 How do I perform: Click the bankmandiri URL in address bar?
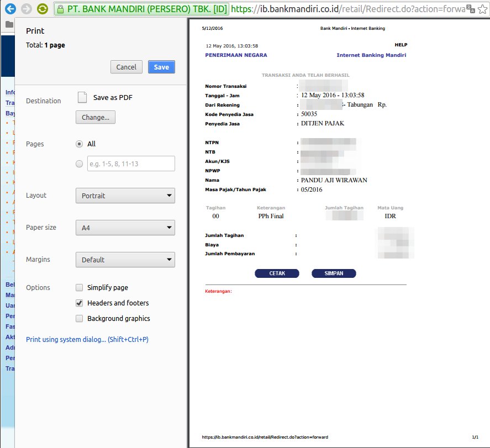click(348, 9)
